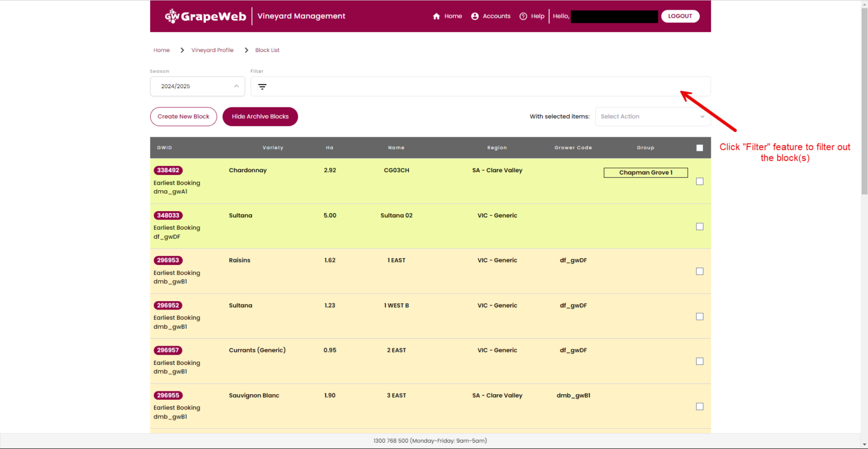Create a new block
Image resolution: width=868 pixels, height=449 pixels.
coord(184,116)
